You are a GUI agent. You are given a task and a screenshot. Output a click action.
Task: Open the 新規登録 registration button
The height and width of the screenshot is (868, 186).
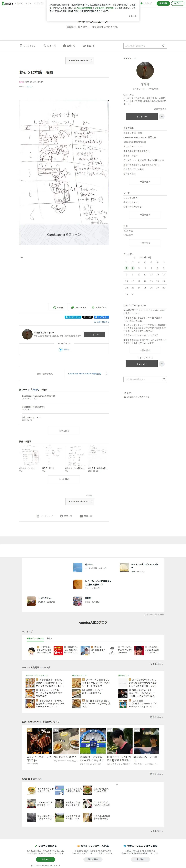[x=163, y=3]
